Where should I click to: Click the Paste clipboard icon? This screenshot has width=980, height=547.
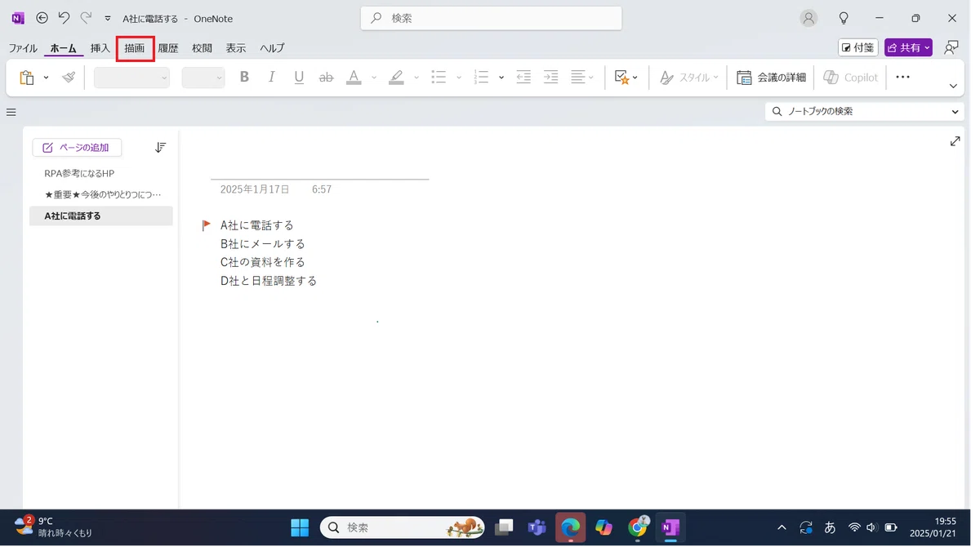tap(27, 78)
